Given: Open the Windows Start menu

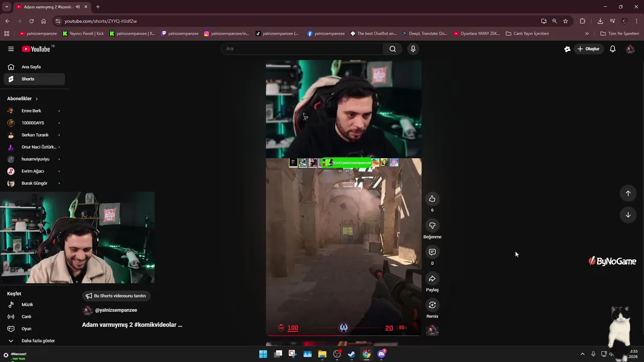Looking at the screenshot, I should 263,354.
